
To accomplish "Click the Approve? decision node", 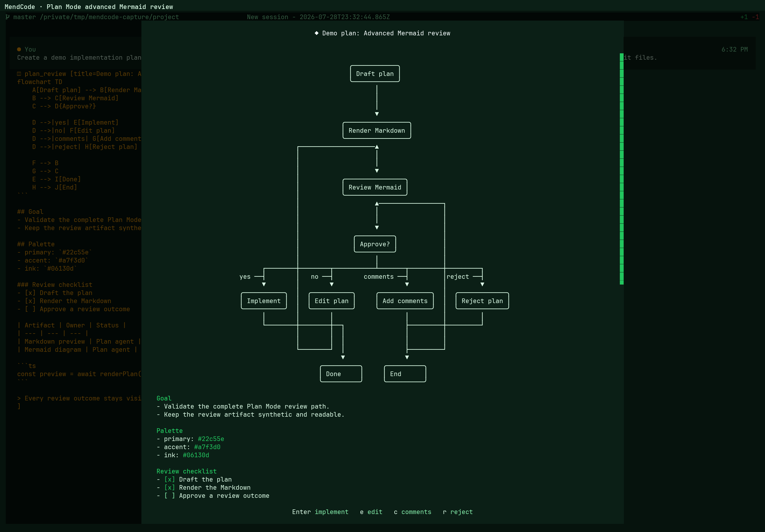I will pyautogui.click(x=375, y=244).
